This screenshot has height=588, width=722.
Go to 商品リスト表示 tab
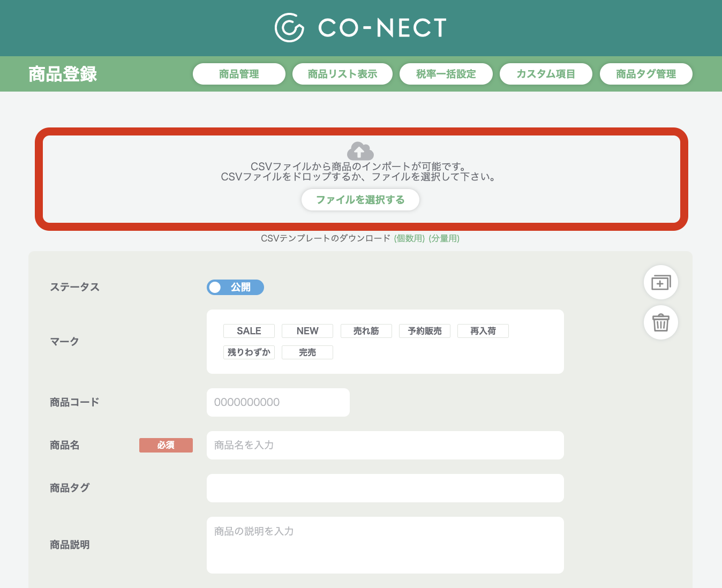pyautogui.click(x=342, y=74)
